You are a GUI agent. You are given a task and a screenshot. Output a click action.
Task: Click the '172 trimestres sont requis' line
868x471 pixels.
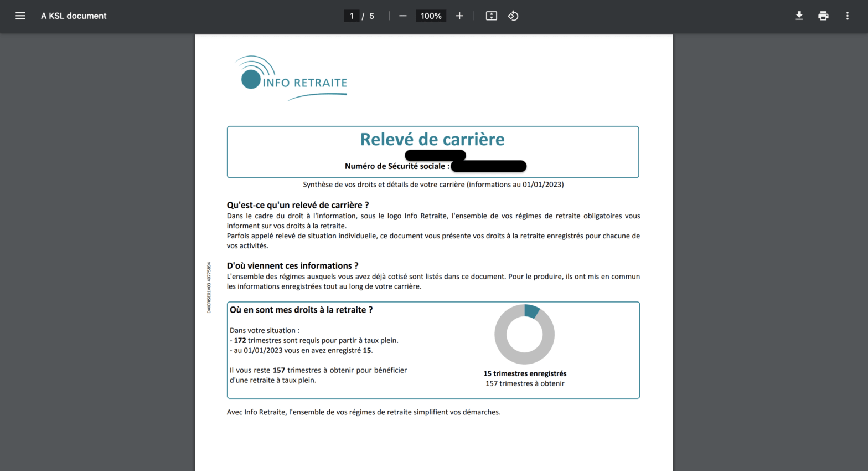314,340
